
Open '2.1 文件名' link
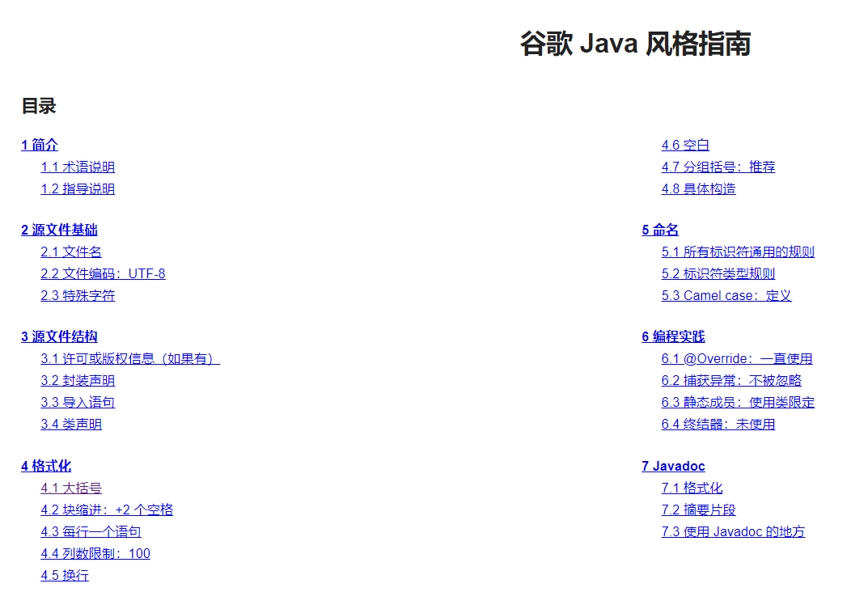pyautogui.click(x=71, y=252)
